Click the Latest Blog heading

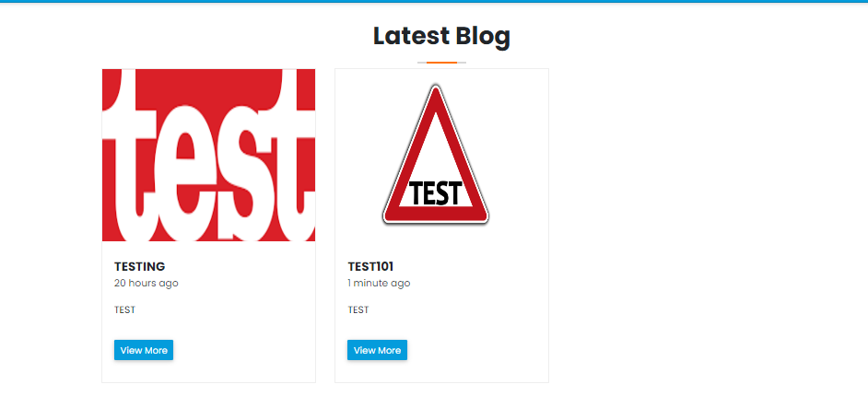click(x=441, y=36)
